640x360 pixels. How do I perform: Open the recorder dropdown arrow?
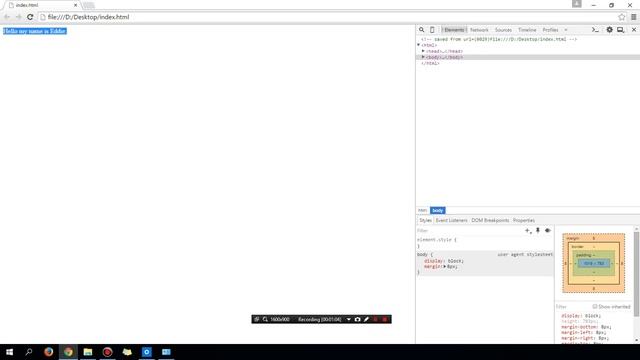[349, 319]
